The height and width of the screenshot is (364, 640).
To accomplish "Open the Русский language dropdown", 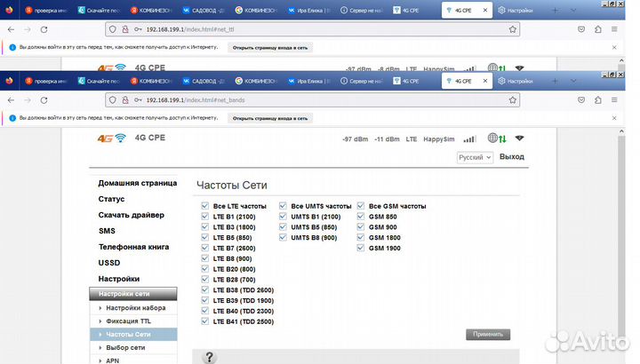I will pyautogui.click(x=475, y=157).
